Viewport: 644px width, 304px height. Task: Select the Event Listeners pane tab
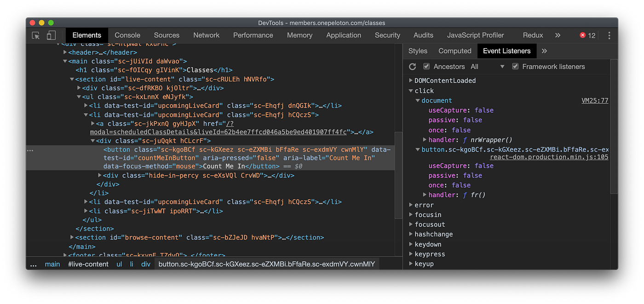[506, 51]
